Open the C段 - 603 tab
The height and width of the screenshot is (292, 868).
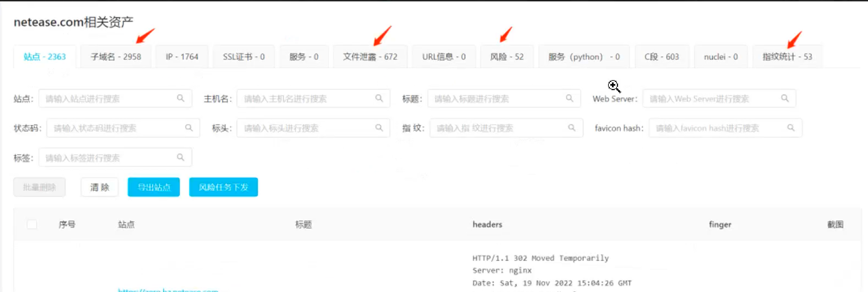tap(661, 57)
